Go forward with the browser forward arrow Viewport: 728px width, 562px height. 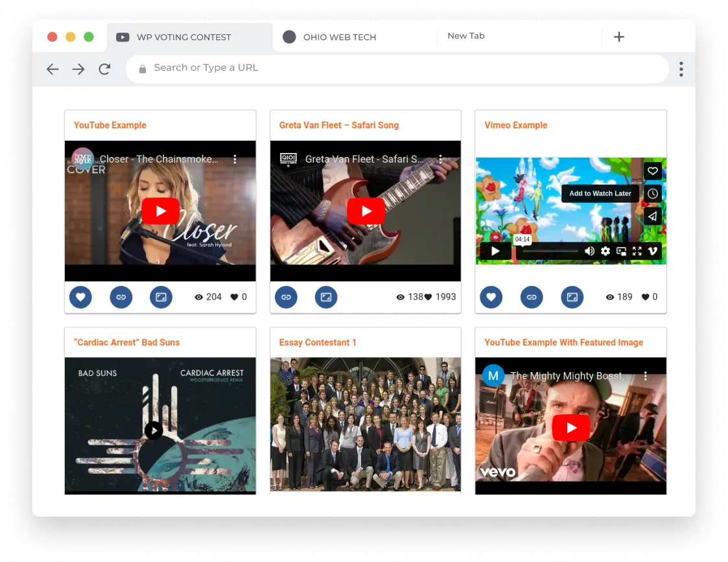point(78,69)
